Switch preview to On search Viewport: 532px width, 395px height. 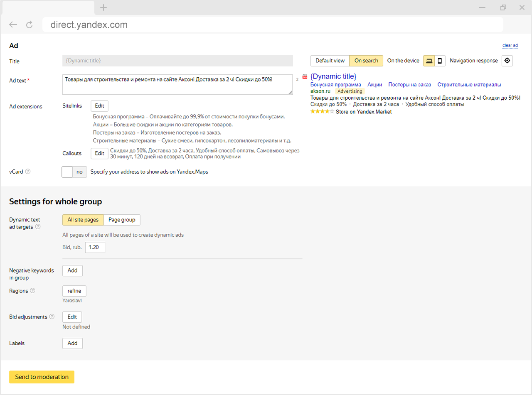pos(366,61)
